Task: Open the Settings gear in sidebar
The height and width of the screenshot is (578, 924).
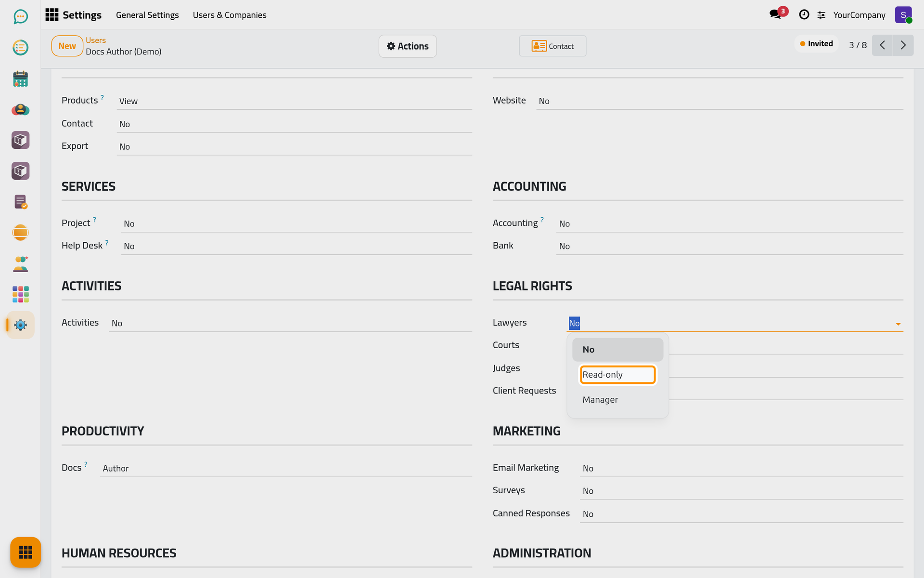Action: click(20, 325)
